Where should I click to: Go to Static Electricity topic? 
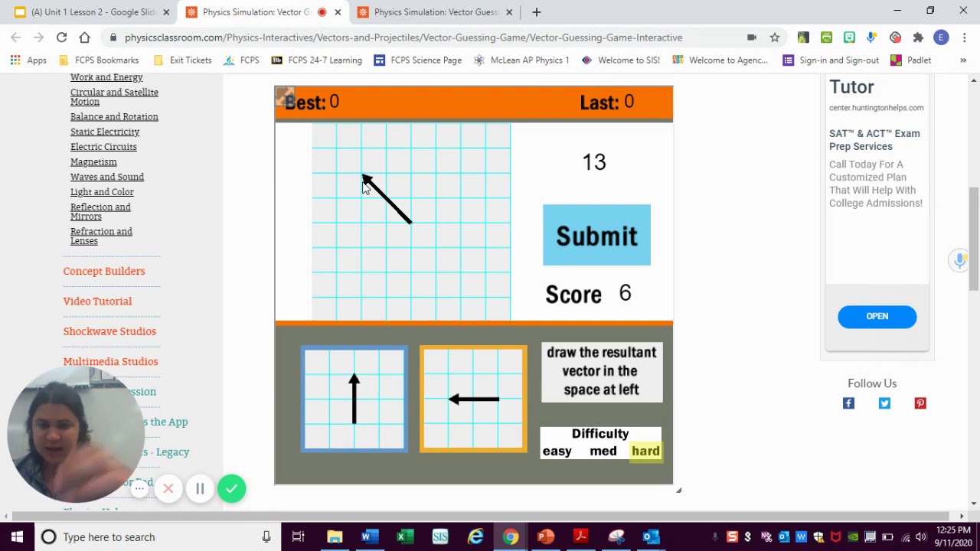[x=105, y=132]
